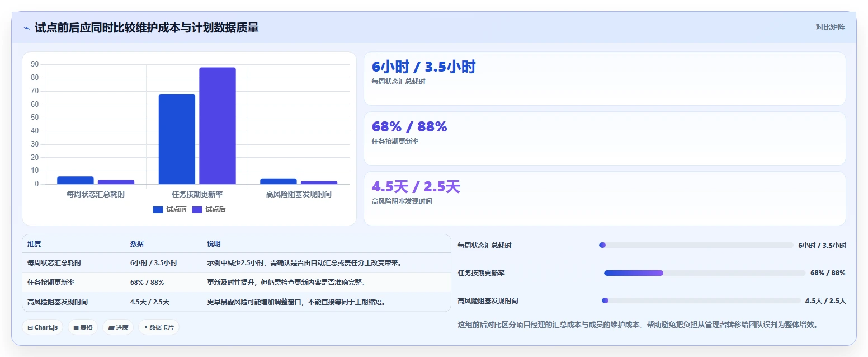Click table cell 68% / 88%
Viewport: 868px width, 357px height.
pyautogui.click(x=147, y=283)
